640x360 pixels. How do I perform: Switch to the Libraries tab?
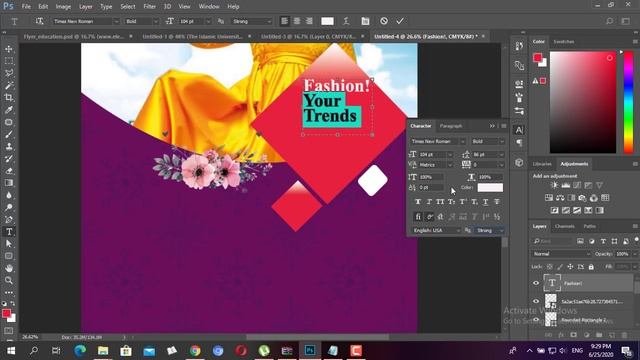point(542,164)
